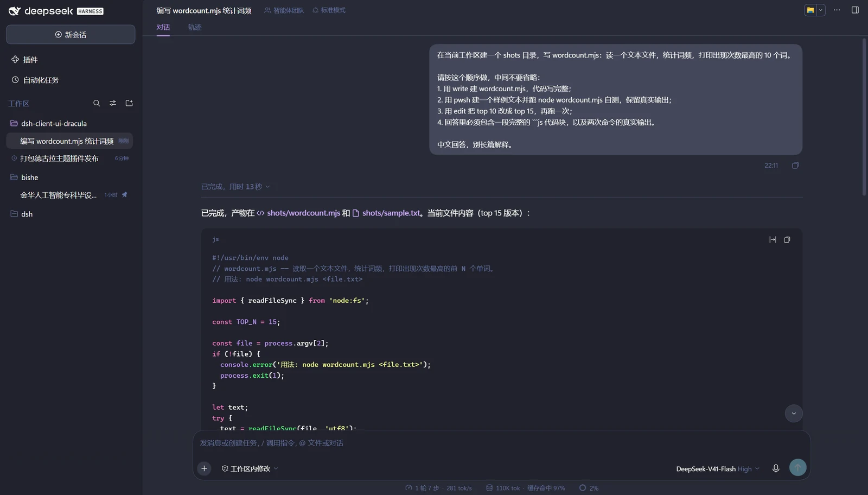This screenshot has height=495, width=868.
Task: Click the 工作区 section label
Action: point(18,103)
